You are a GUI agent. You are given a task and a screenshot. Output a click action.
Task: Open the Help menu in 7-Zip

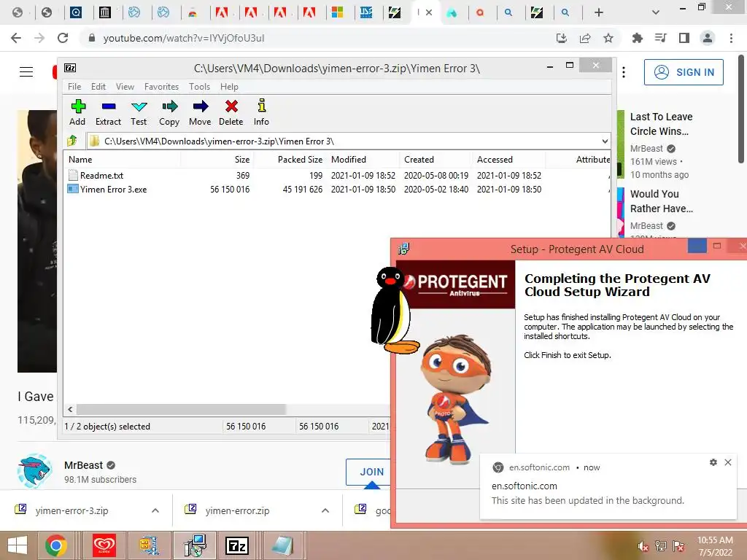point(229,87)
